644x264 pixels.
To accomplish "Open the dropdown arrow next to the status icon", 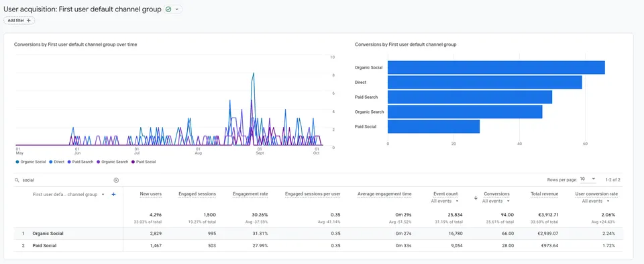I will [177, 9].
